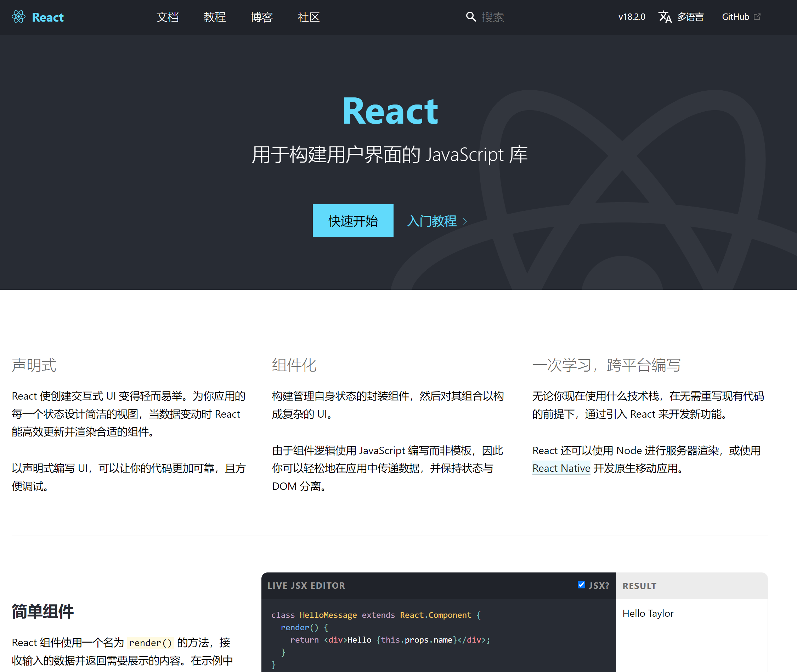Follow the React Native link
Image resolution: width=797 pixels, height=672 pixels.
pyautogui.click(x=561, y=468)
